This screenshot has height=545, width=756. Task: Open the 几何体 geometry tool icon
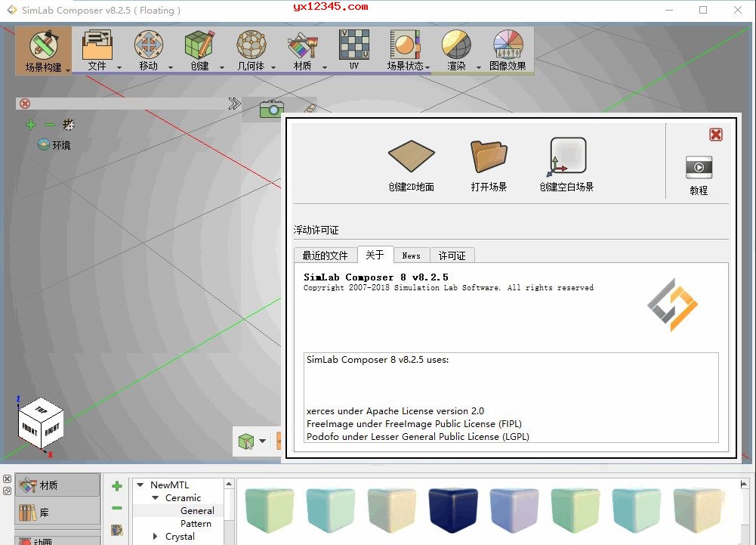(x=251, y=45)
